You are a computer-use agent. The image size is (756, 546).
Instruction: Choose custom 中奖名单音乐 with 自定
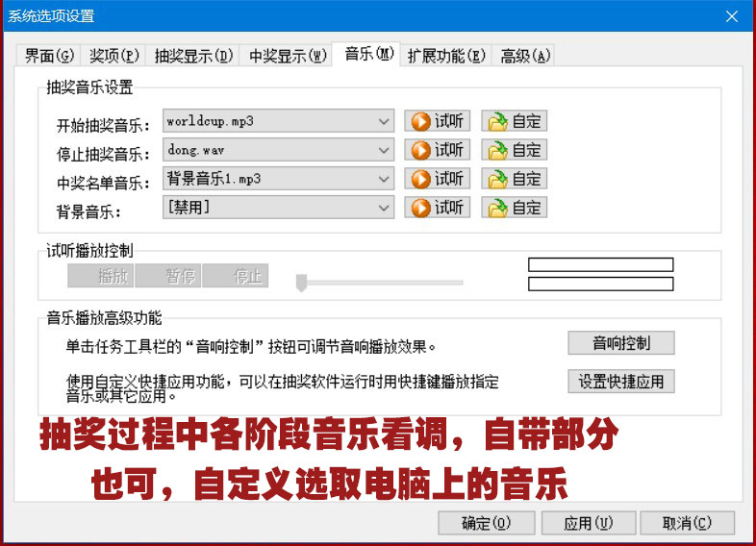click(514, 179)
